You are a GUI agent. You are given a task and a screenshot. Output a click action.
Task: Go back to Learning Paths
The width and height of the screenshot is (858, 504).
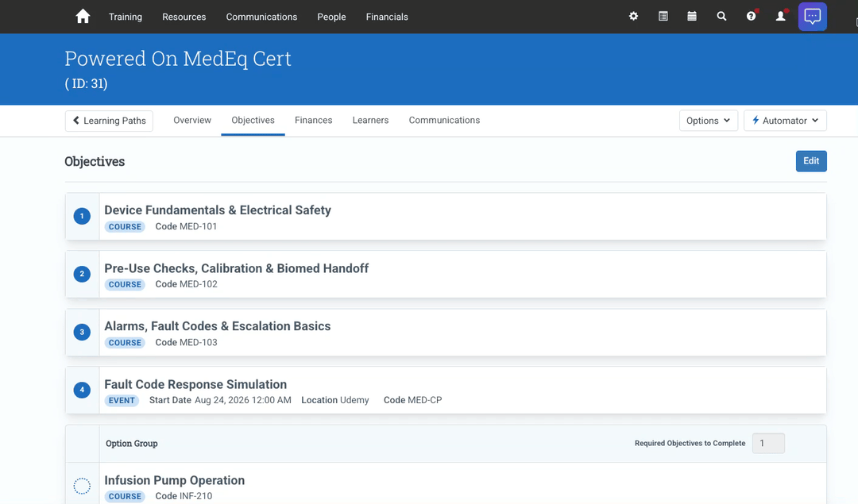pos(109,121)
